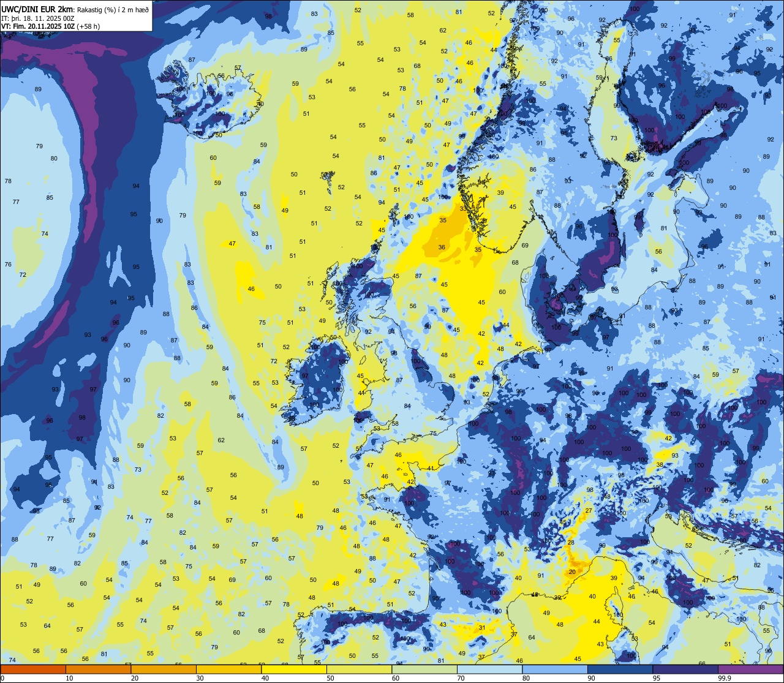Click the legend segment between 30 and 40

[228, 669]
